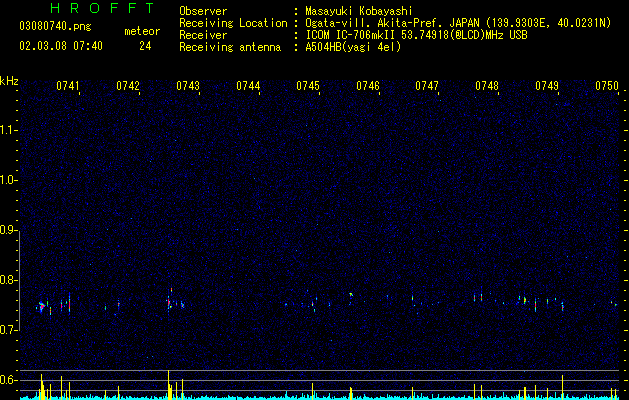Click observer name Masayuki Kobayashi

(359, 11)
